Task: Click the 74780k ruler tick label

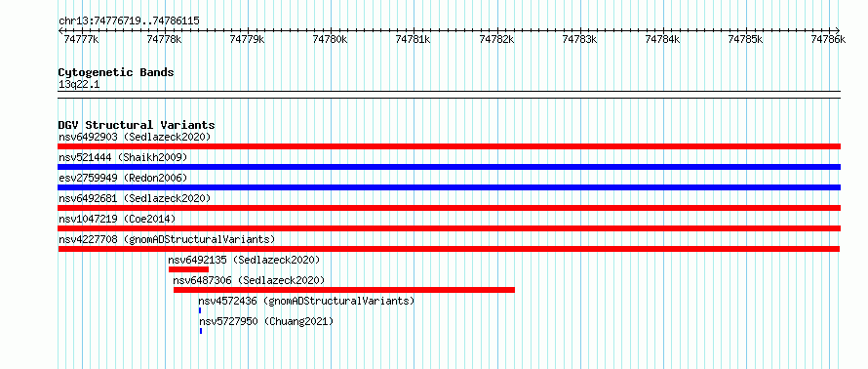Action: [331, 39]
